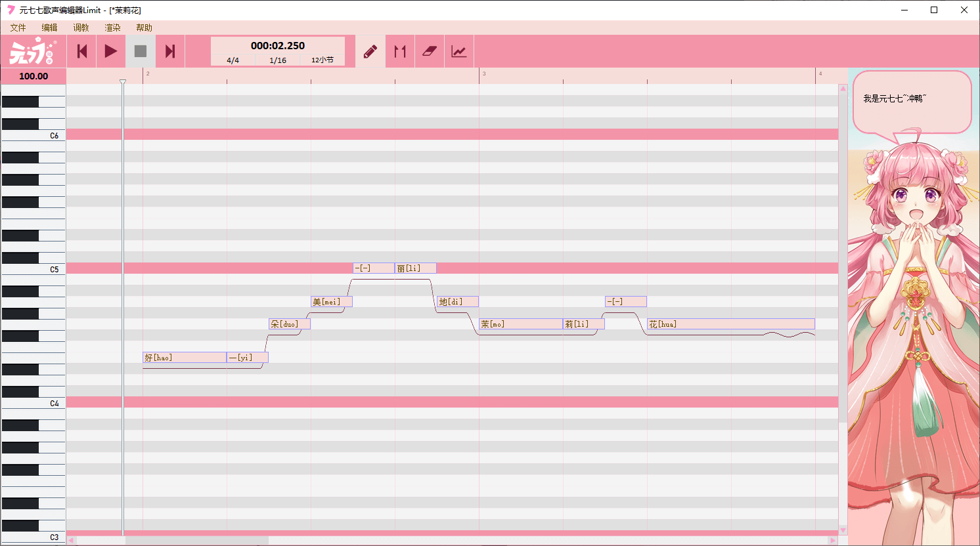This screenshot has height=546, width=980.
Task: Click the horizontal scrollbar left arrow
Action: click(71, 541)
